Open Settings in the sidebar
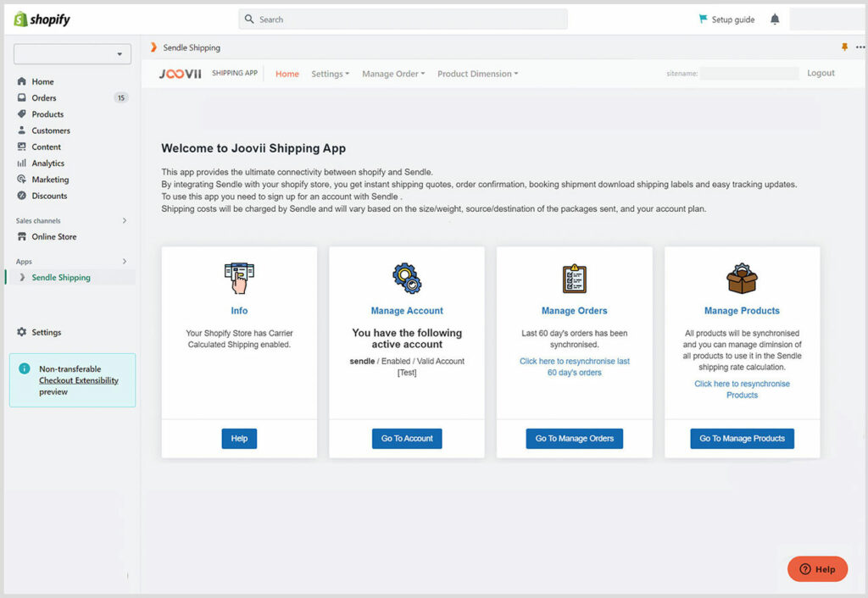 click(47, 332)
